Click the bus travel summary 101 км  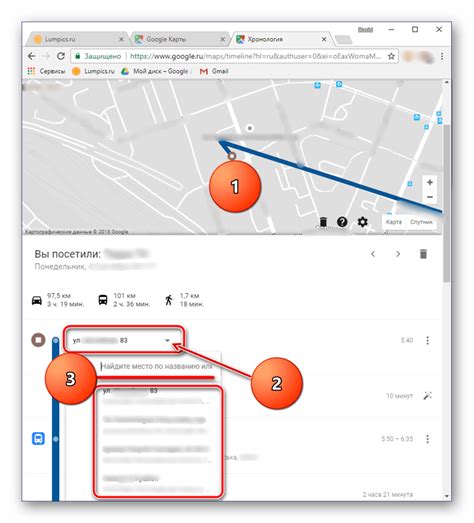[124, 300]
